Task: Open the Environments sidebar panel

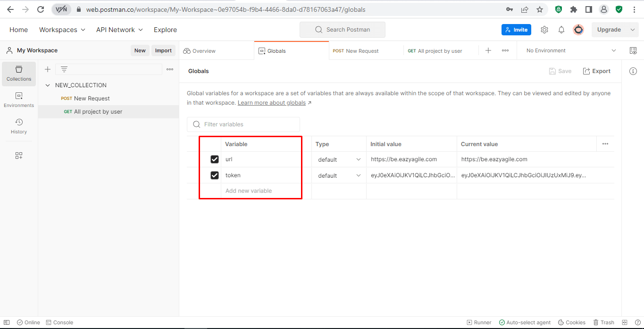Action: point(19,100)
